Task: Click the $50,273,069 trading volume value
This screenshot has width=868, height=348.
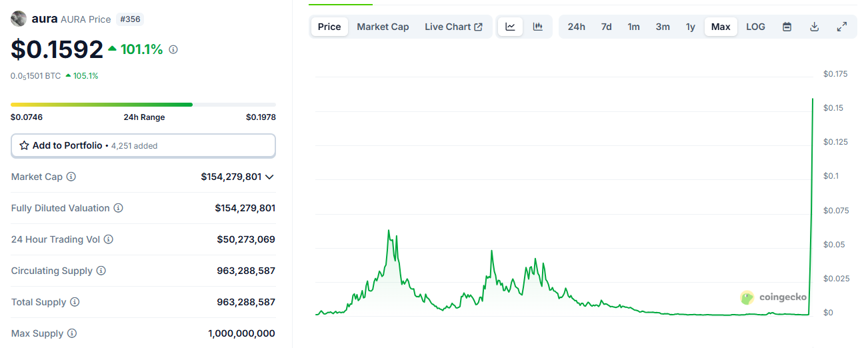Action: pyautogui.click(x=246, y=239)
